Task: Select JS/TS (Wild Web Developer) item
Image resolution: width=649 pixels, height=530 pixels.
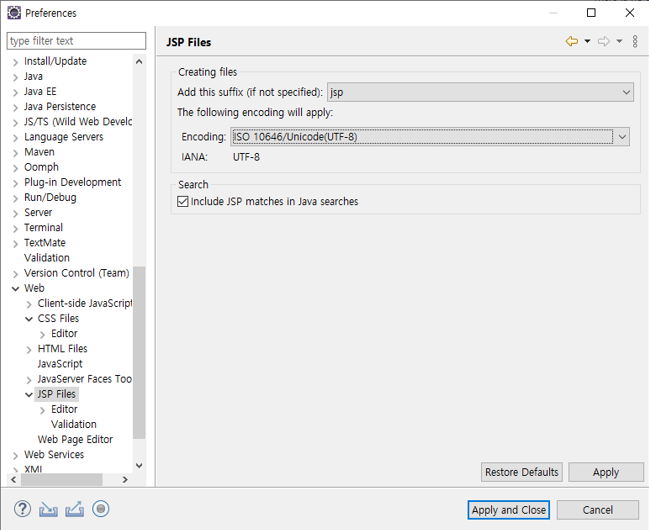Action: pos(78,122)
